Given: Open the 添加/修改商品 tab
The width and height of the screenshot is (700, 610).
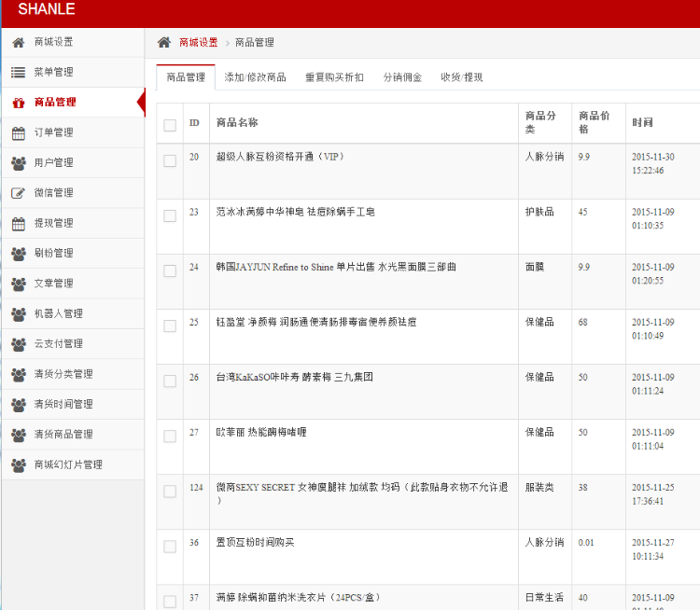Looking at the screenshot, I should pos(255,77).
